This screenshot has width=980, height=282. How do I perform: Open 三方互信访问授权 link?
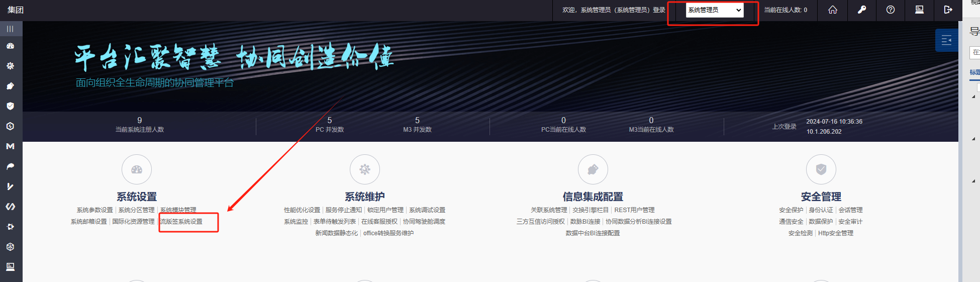[x=541, y=222]
